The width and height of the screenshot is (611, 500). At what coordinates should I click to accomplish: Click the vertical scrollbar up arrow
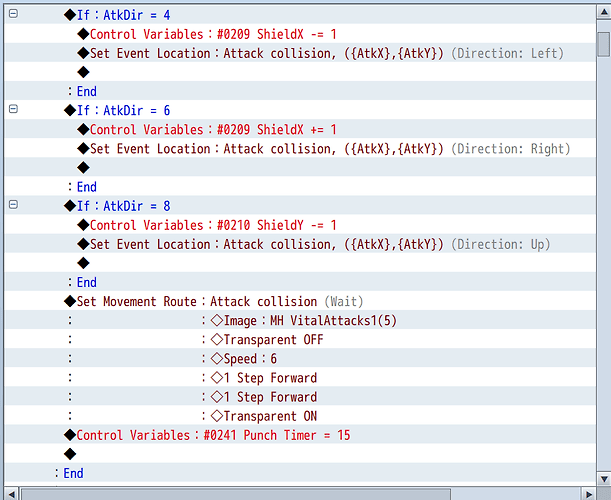pyautogui.click(x=604, y=12)
